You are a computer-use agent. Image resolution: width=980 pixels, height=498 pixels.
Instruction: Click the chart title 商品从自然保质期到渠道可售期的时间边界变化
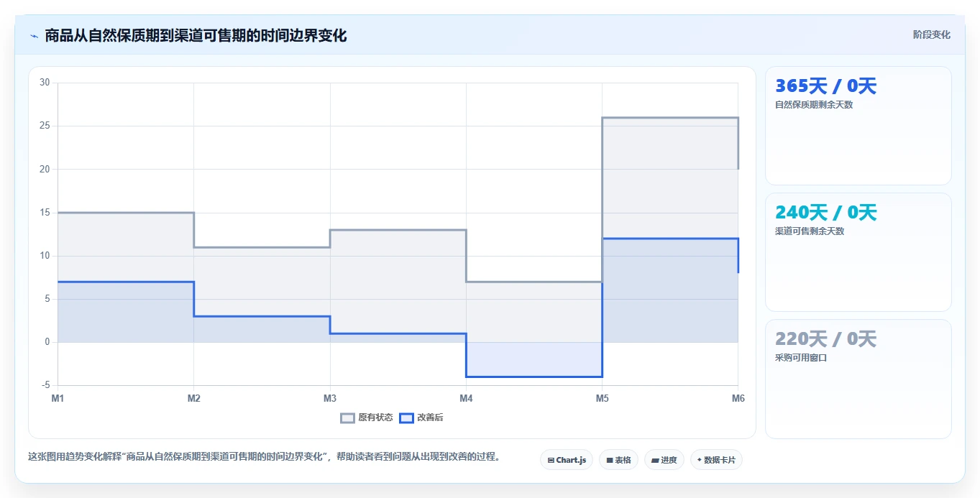point(196,35)
